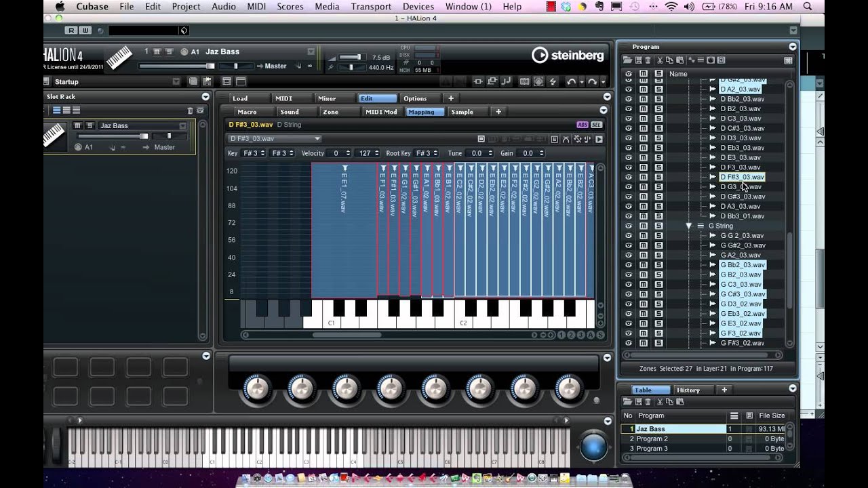Screen dimensions: 868x488
Task: Click the trash icon in Program panel toolbar
Action: point(648,60)
